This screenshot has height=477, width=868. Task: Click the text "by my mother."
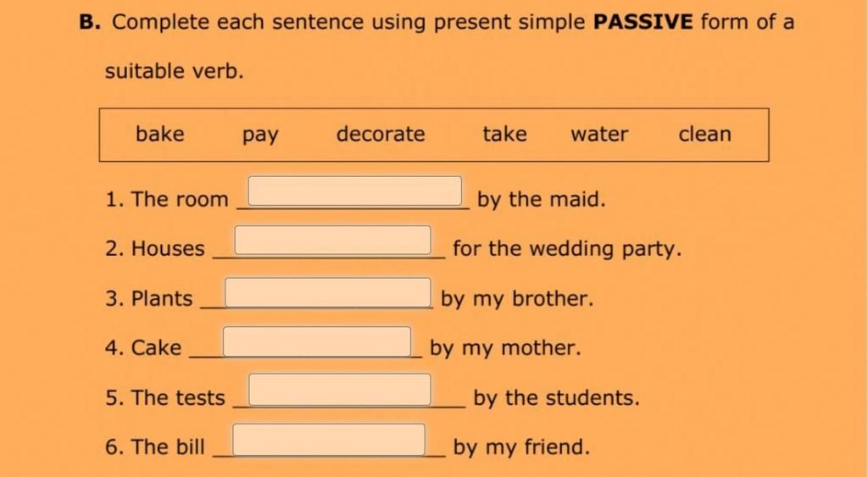[505, 348]
